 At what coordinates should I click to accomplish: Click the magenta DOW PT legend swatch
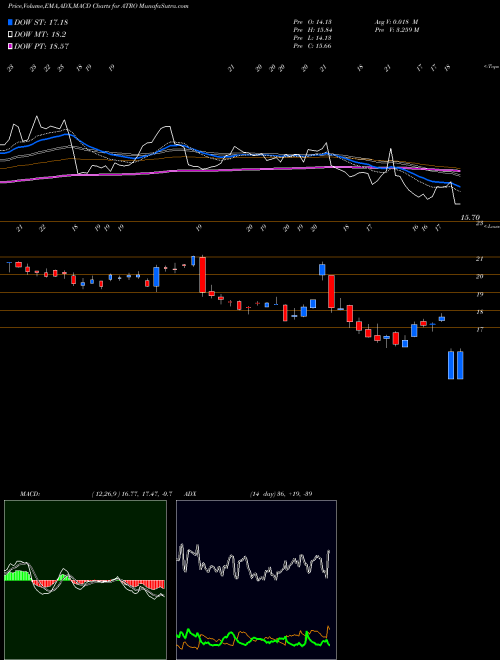(x=11, y=46)
